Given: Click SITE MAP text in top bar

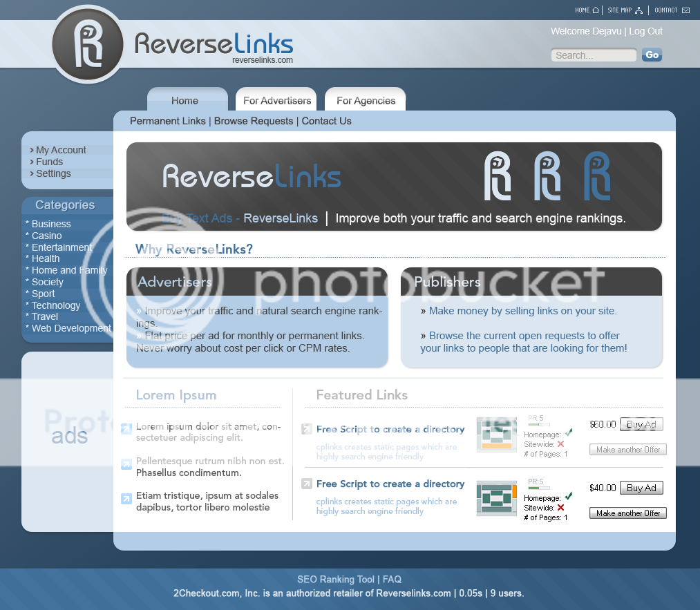Looking at the screenshot, I should 620,10.
